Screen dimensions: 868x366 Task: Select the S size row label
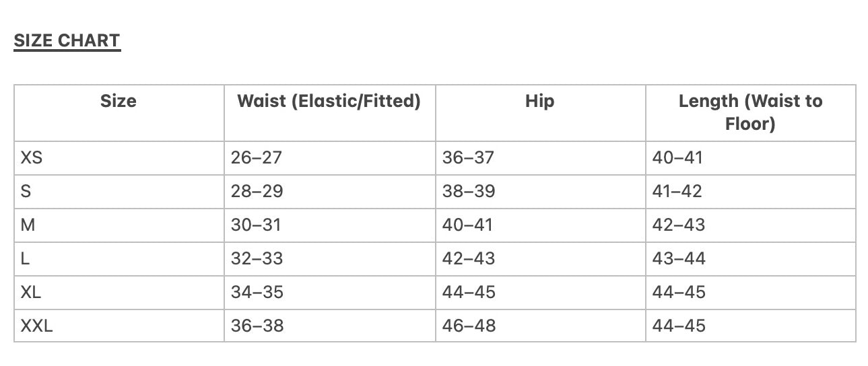tap(26, 191)
